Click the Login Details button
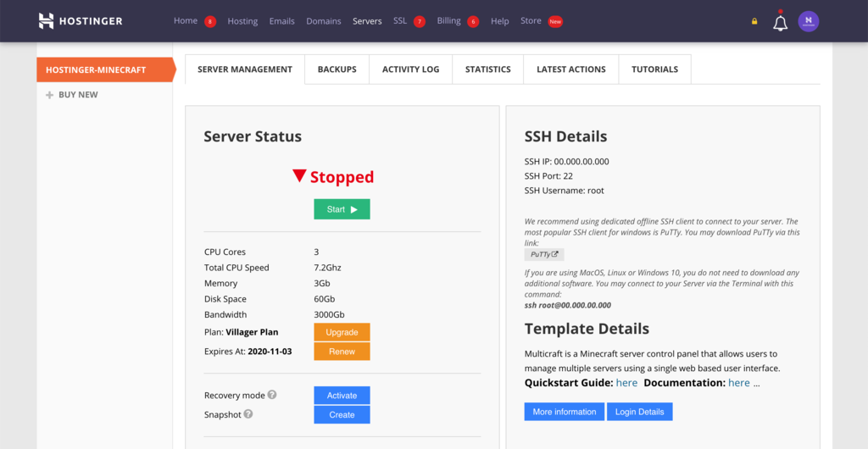This screenshot has height=449, width=868. pos(639,412)
